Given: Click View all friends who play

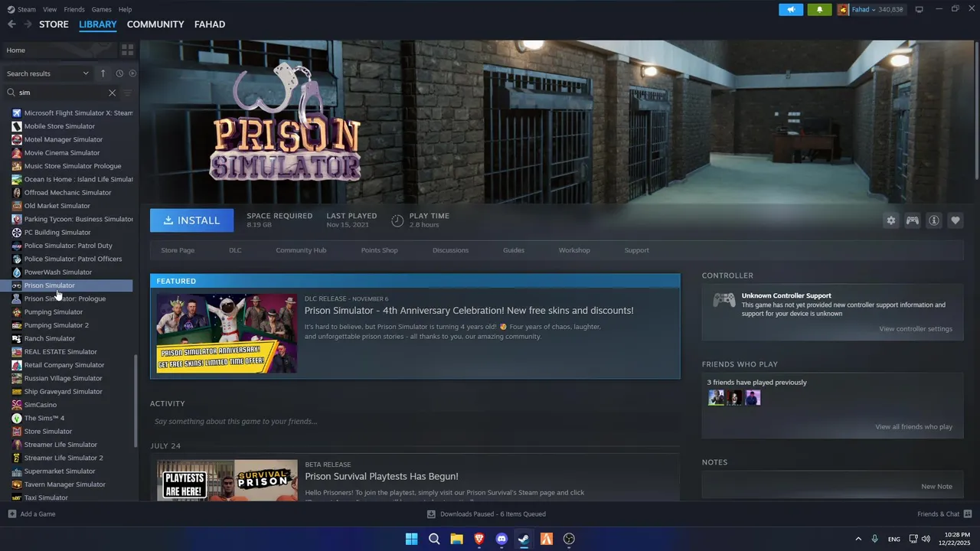Looking at the screenshot, I should click(913, 427).
